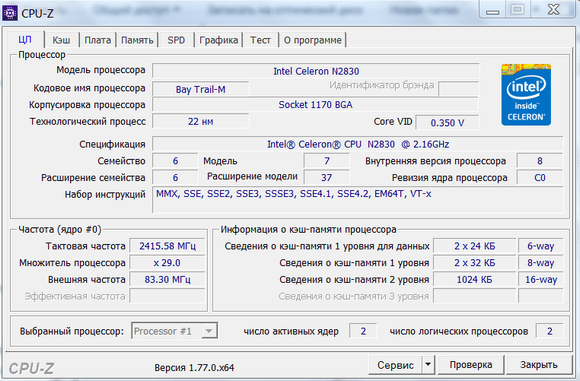580x381 pixels.
Task: Click the empty Идентификатор брэнда field
Action: pyautogui.click(x=459, y=89)
